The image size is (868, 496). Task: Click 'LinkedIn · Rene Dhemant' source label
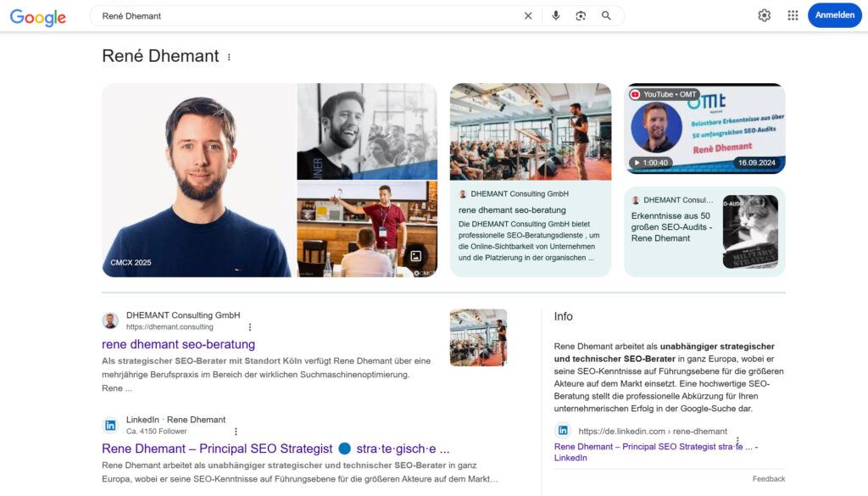tap(175, 421)
